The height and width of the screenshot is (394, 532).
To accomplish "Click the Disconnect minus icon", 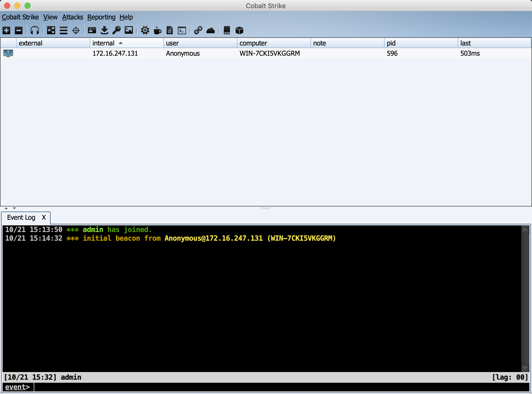I will (19, 30).
